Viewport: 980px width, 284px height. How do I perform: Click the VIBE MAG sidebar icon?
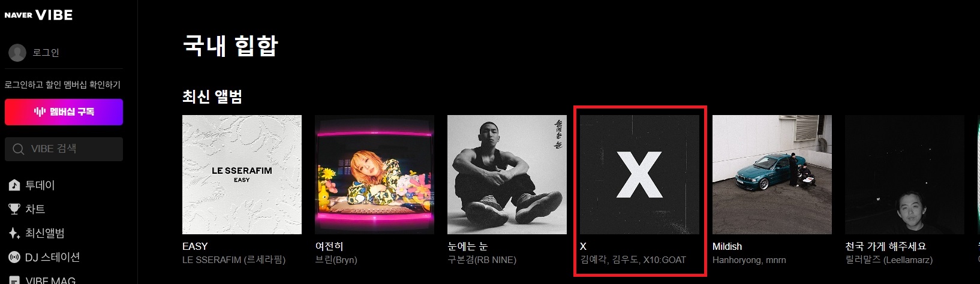(x=14, y=280)
